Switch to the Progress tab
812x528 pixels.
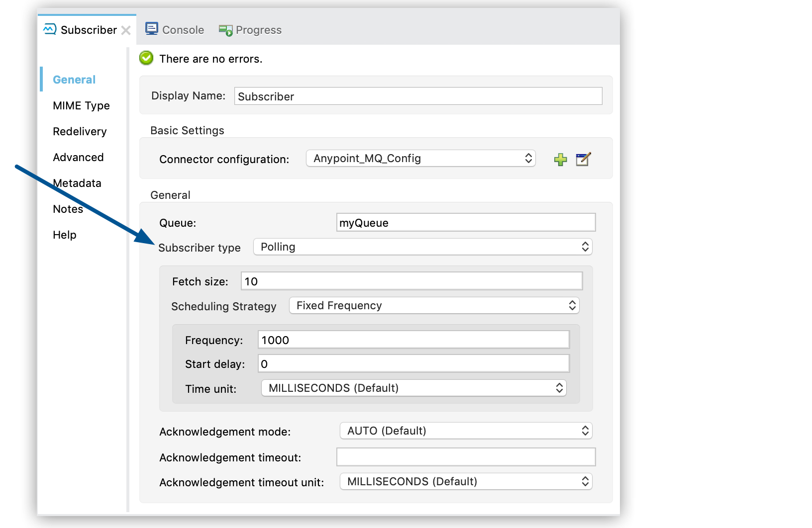(x=258, y=30)
